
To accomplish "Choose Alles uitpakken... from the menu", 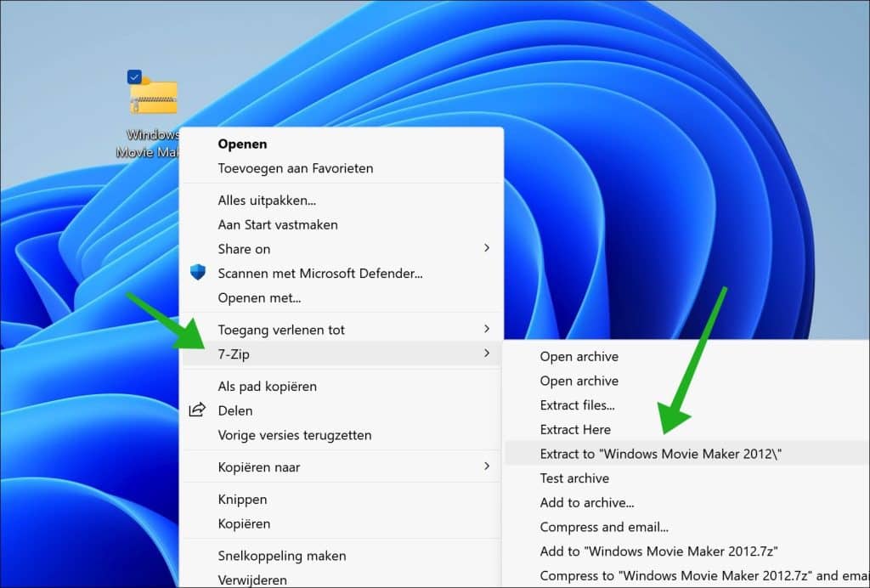I will click(x=342, y=201).
